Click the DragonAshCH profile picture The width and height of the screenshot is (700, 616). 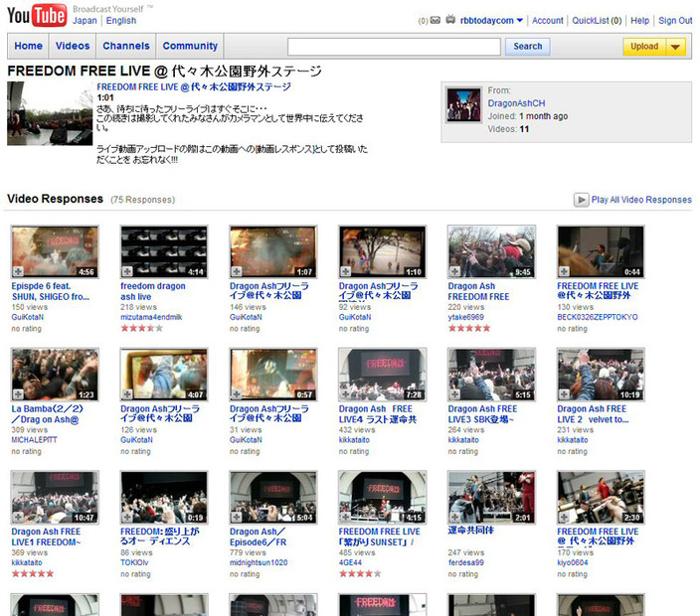(463, 105)
